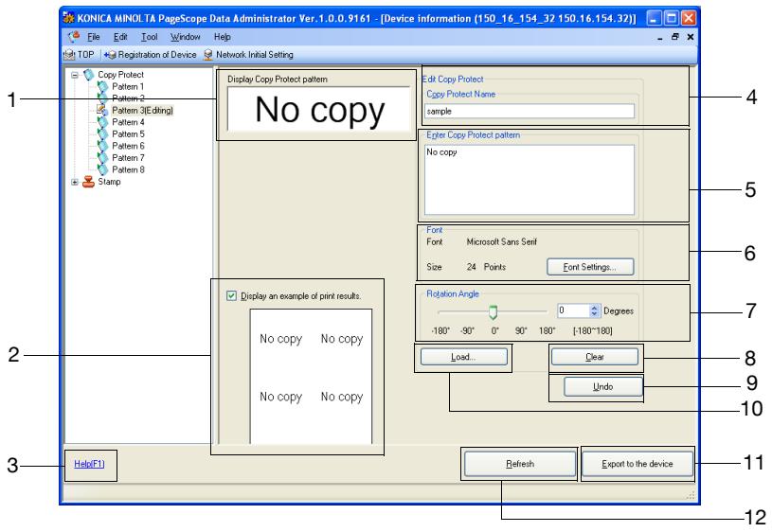Increase rotation degrees with the up arrow

[594, 308]
